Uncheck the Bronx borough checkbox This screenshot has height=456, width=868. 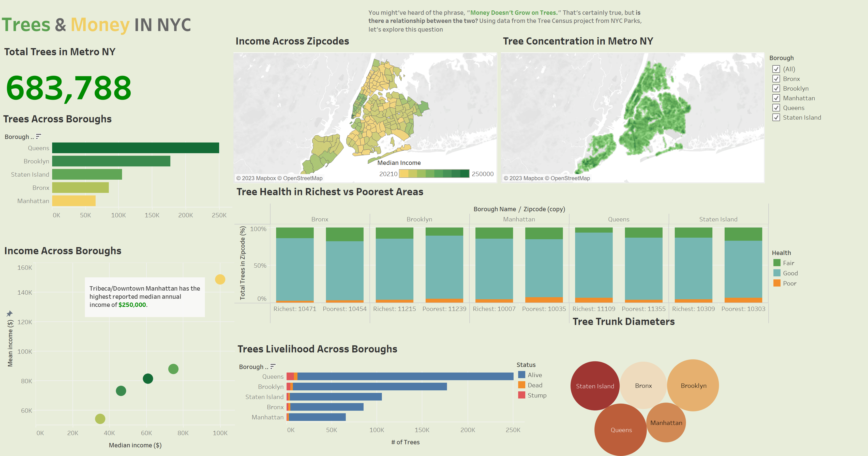pyautogui.click(x=777, y=79)
